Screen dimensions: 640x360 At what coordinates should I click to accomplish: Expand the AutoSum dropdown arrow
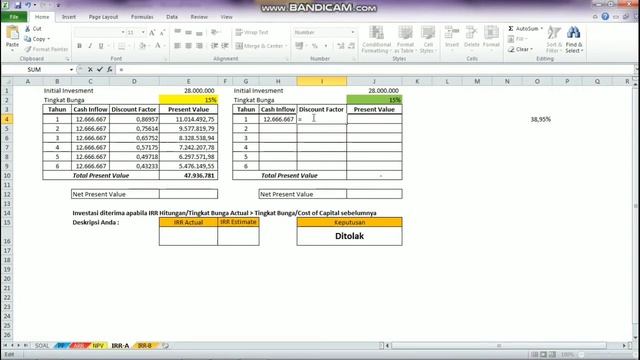[542, 29]
